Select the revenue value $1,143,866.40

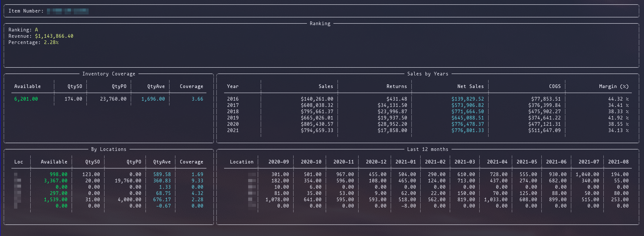54,36
